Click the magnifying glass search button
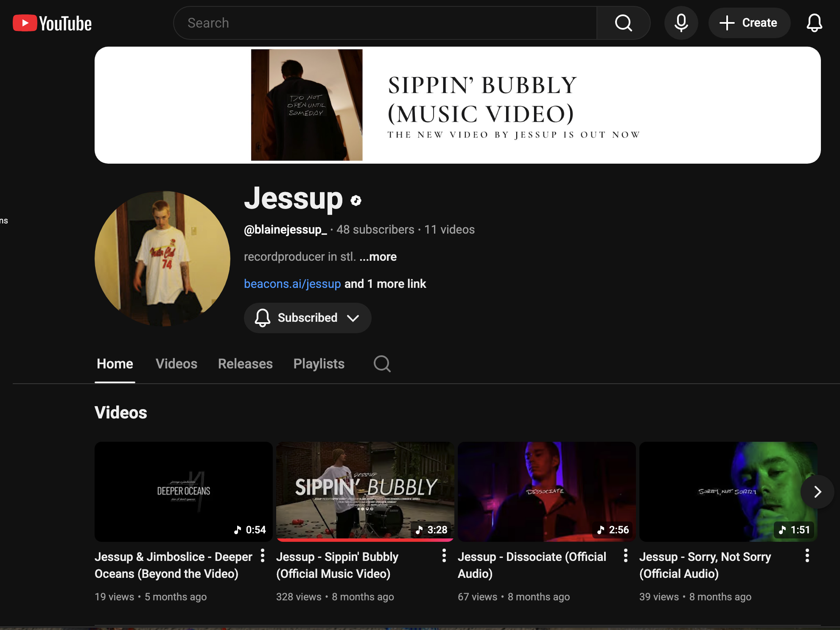840x630 pixels. [623, 23]
